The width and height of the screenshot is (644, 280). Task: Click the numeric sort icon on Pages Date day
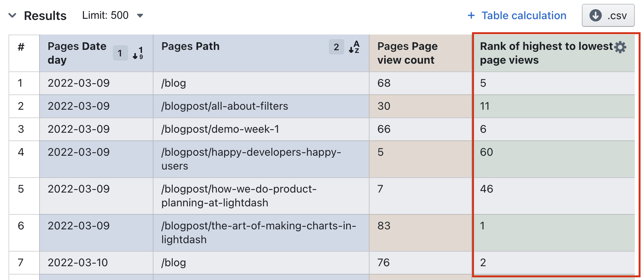pos(138,53)
